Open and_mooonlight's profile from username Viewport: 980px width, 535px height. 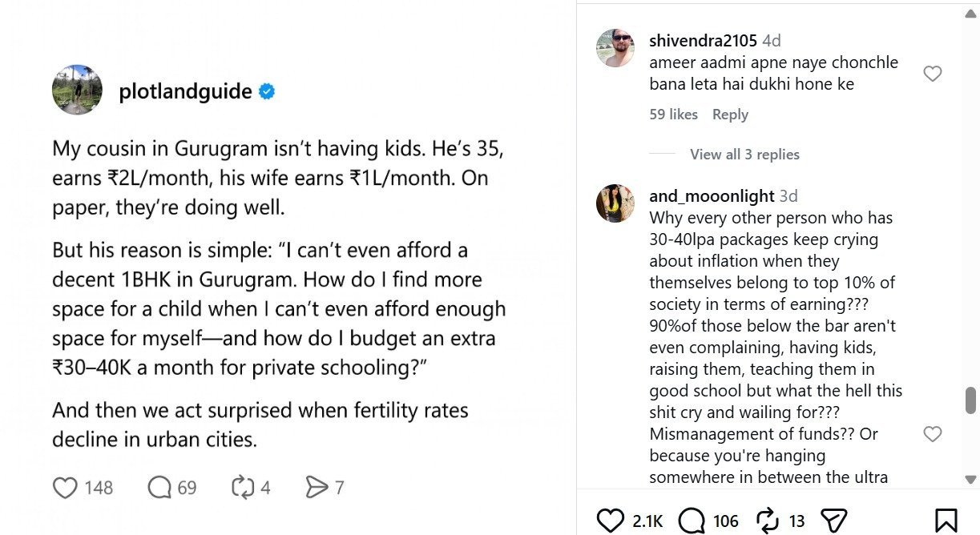tap(712, 196)
